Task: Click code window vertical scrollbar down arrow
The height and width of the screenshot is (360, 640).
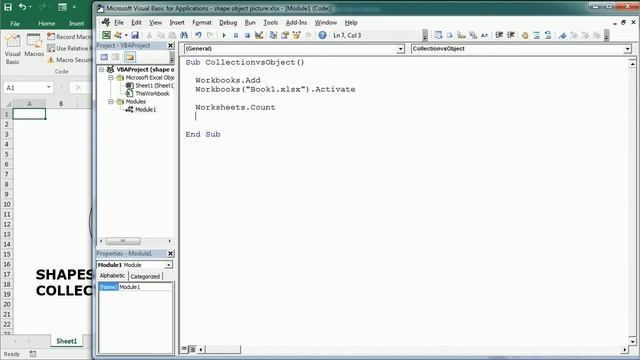Action: (632, 342)
